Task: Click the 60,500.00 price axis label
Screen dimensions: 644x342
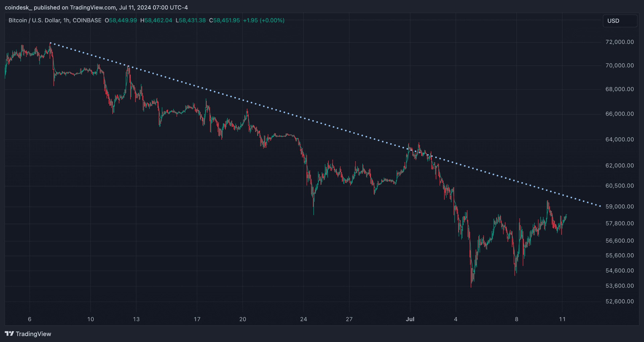Action: click(x=620, y=186)
